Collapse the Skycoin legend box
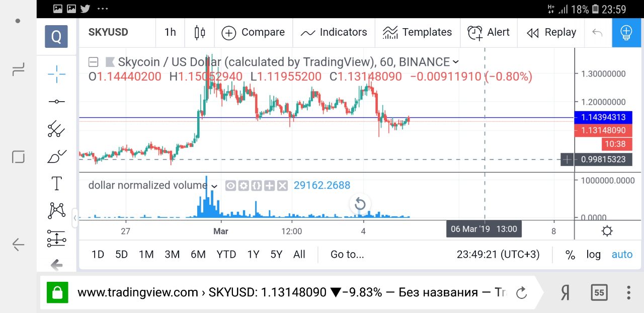This screenshot has height=313, width=644. 93,62
